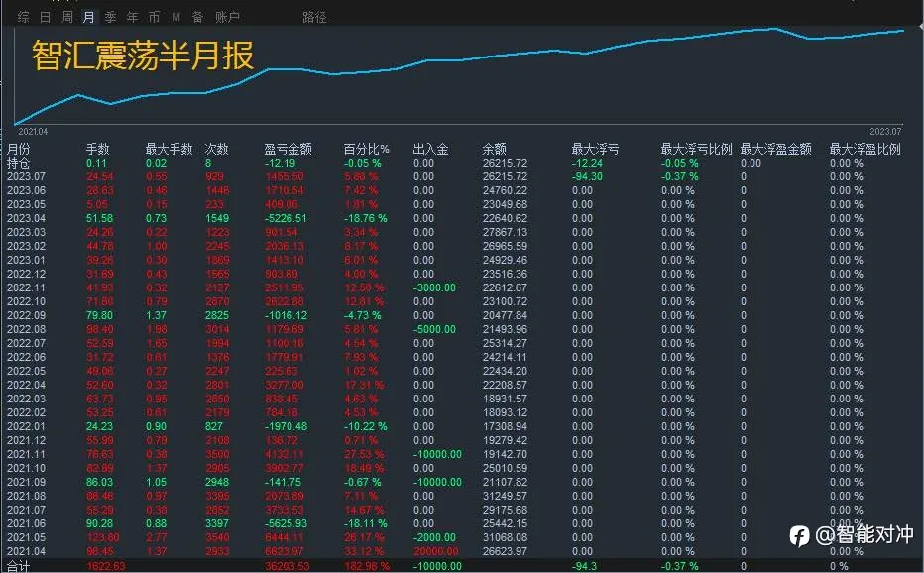Sort by the 最大浮亏 column header
Screen dimensions: 924x573
tap(595, 149)
